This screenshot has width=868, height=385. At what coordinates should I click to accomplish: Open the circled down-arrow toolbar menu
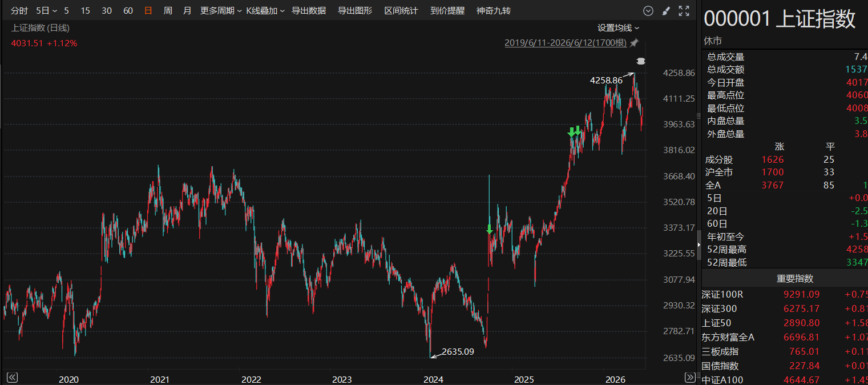(648, 11)
